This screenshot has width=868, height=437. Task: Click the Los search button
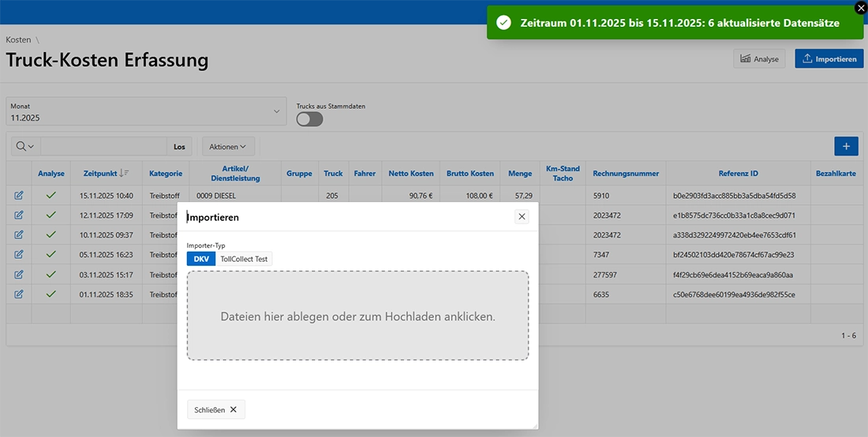pos(179,147)
